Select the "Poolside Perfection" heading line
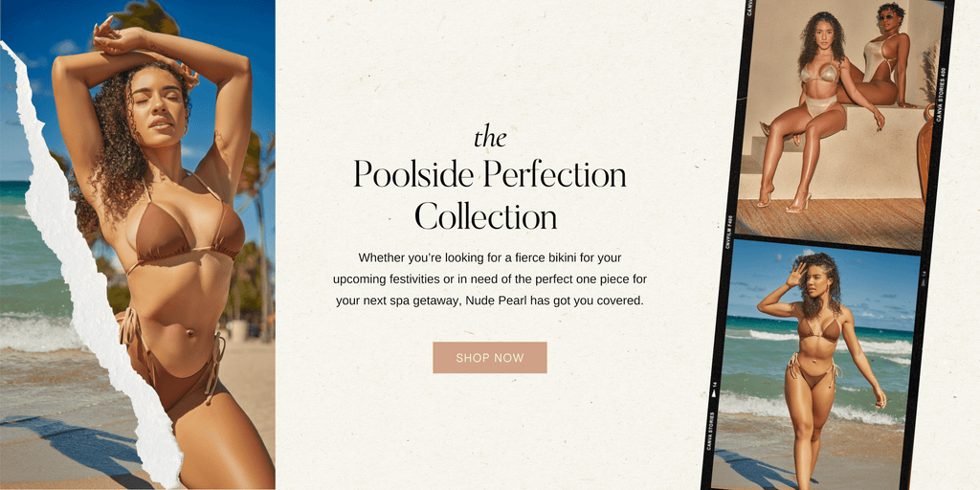Viewport: 980px width, 490px height. [489, 175]
